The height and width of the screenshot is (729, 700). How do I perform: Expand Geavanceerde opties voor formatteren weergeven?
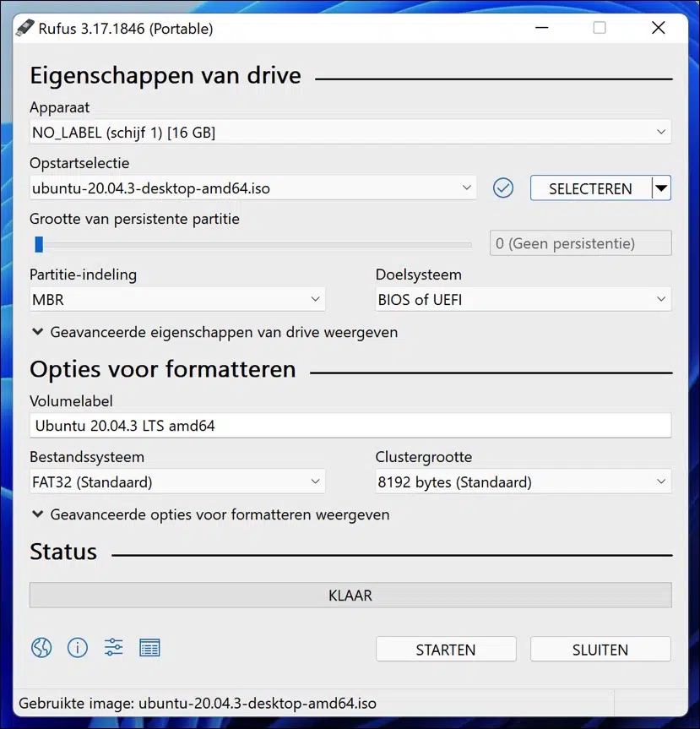(x=210, y=514)
